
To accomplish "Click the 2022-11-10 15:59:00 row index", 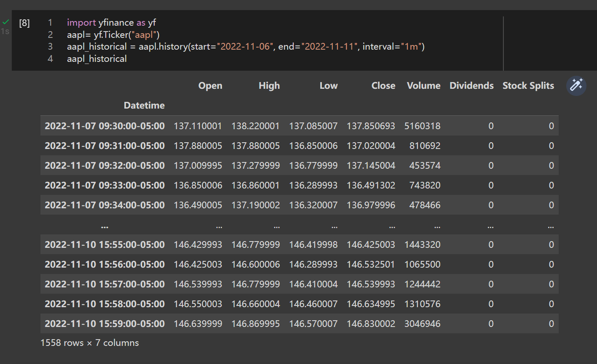I will [x=104, y=324].
